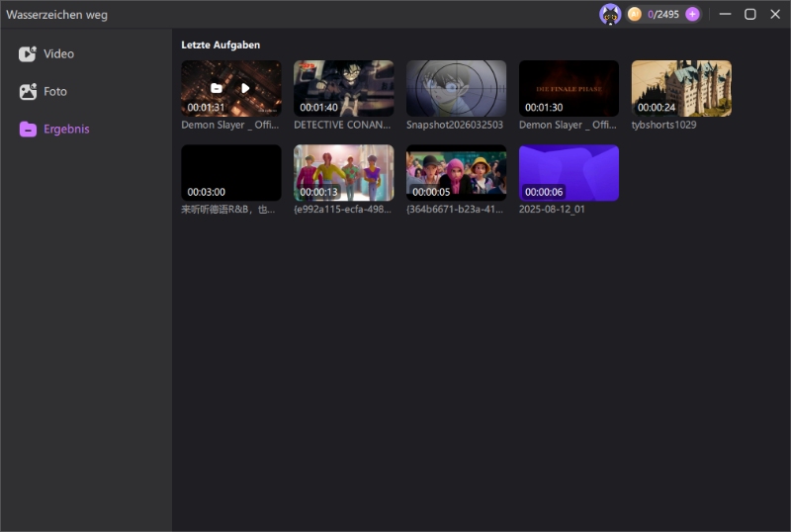This screenshot has width=791, height=532.
Task: Open the DETECTIVE CONAN video thumbnail
Action: coord(343,88)
